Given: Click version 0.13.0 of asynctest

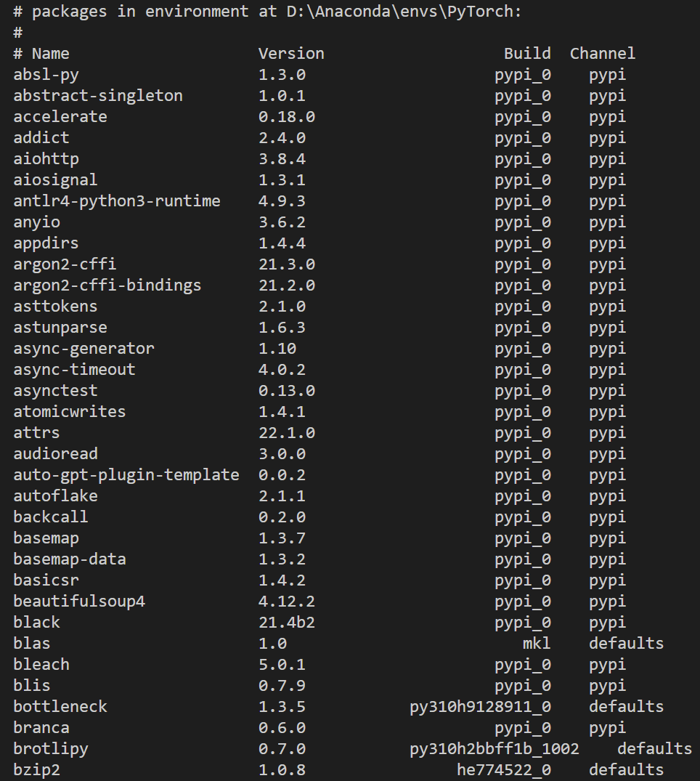Looking at the screenshot, I should tap(287, 391).
